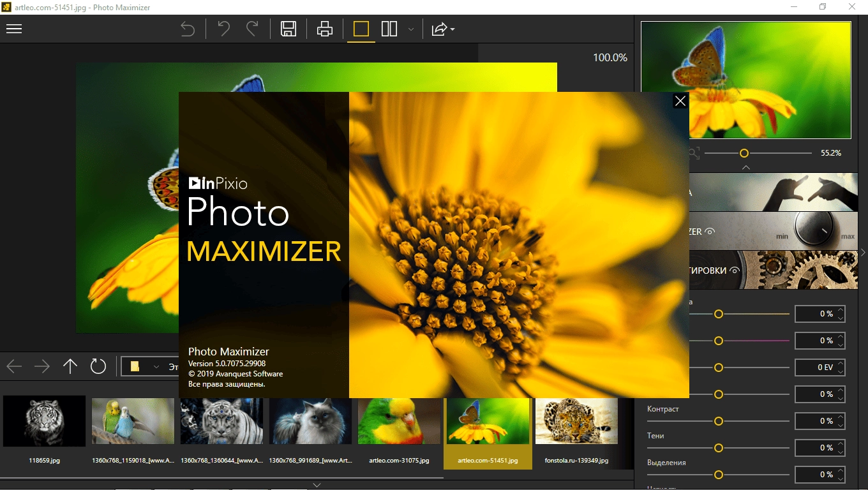The width and height of the screenshot is (868, 490).
Task: Open the hamburger main menu
Action: pos(14,29)
